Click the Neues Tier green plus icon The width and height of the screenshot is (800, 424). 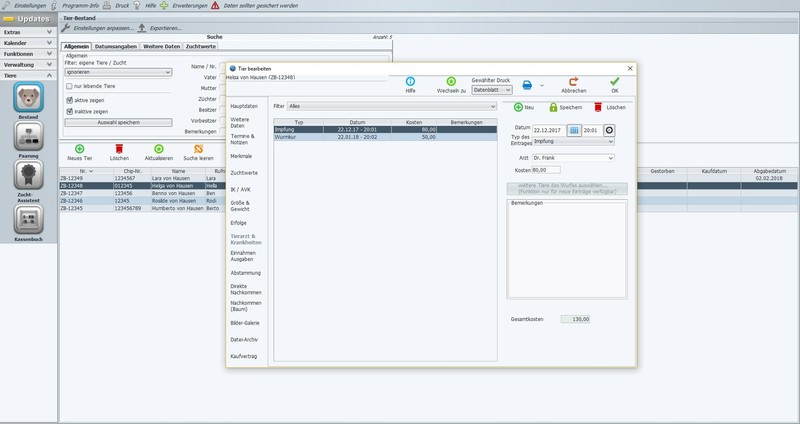coord(80,149)
